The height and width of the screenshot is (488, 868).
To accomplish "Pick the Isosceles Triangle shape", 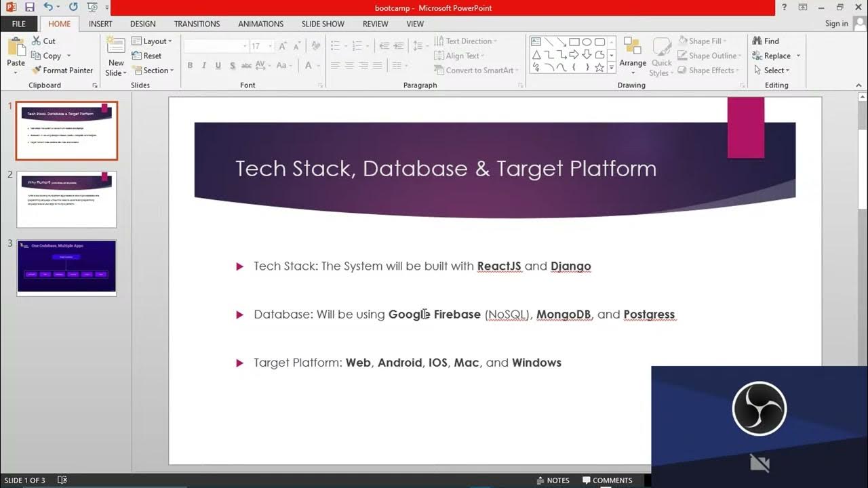I will point(536,55).
